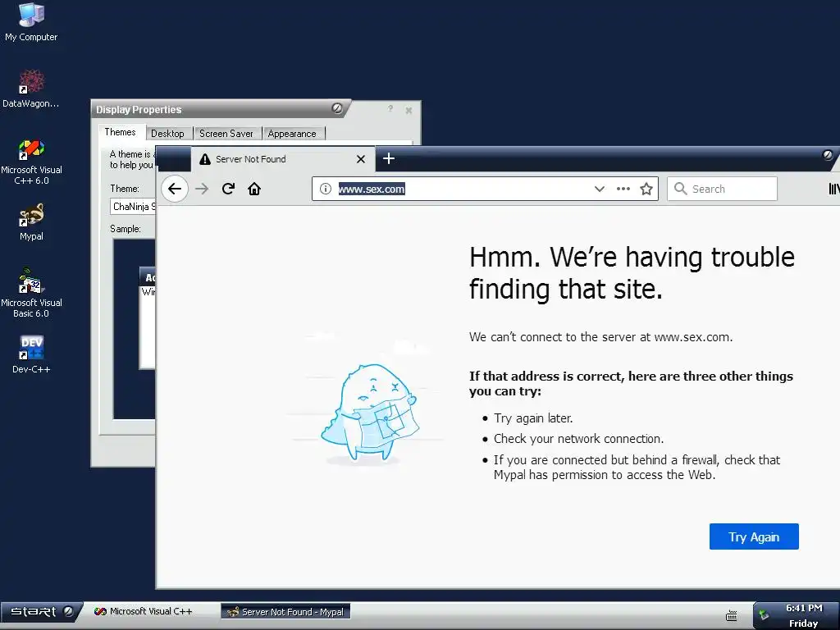
Task: Reload the page with the refresh icon
Action: (x=228, y=189)
